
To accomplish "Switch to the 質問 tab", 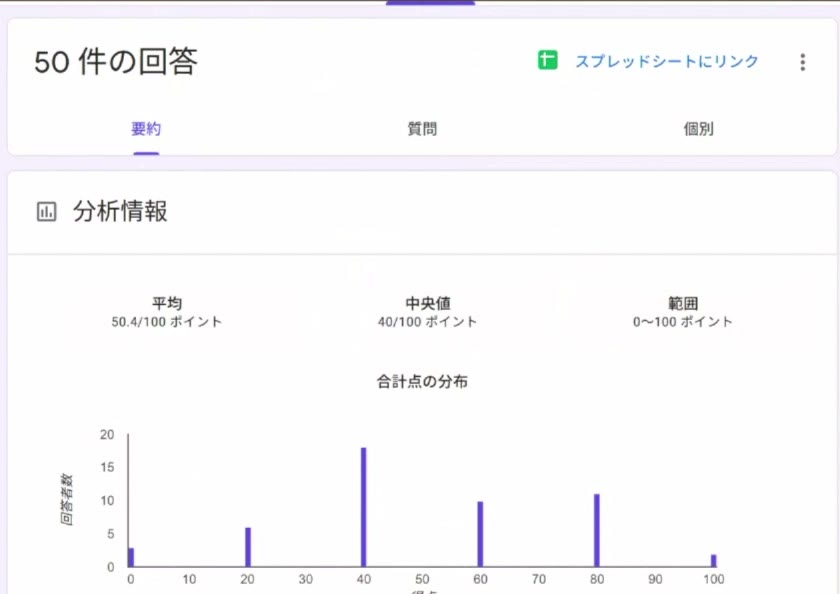I will click(422, 129).
